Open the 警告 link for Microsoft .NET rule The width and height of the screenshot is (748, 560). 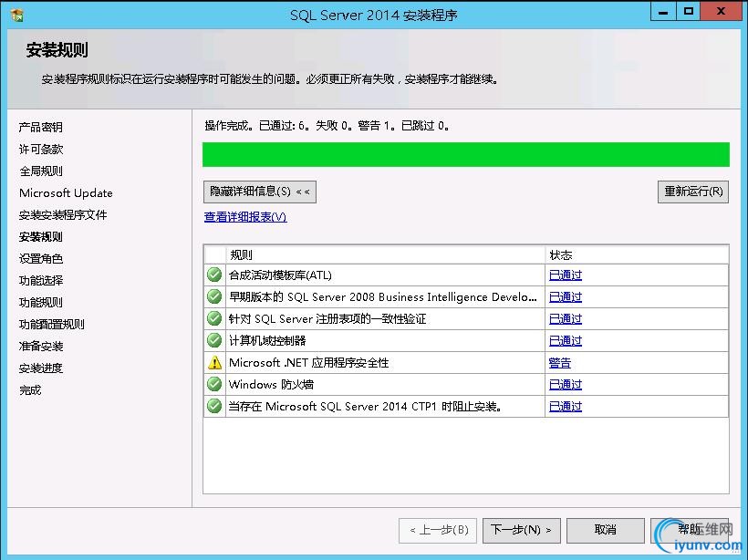coord(559,363)
